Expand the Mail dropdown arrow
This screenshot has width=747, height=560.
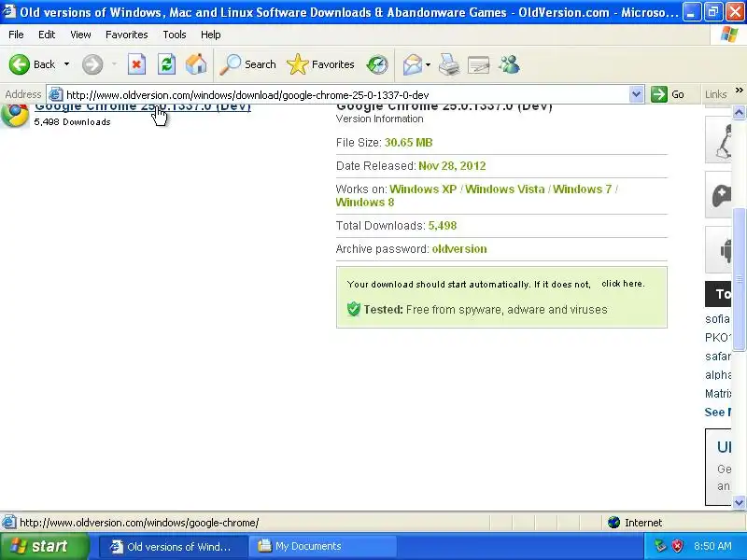[x=428, y=64]
